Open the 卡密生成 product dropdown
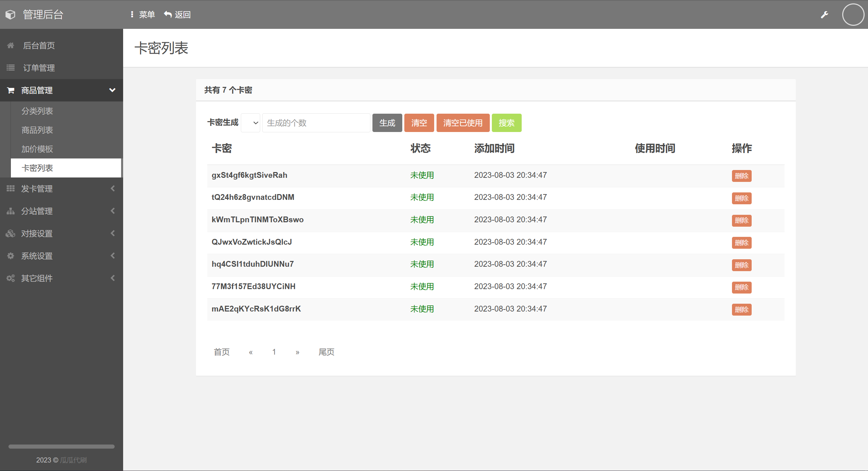Screen dimensions: 868x471 250,123
